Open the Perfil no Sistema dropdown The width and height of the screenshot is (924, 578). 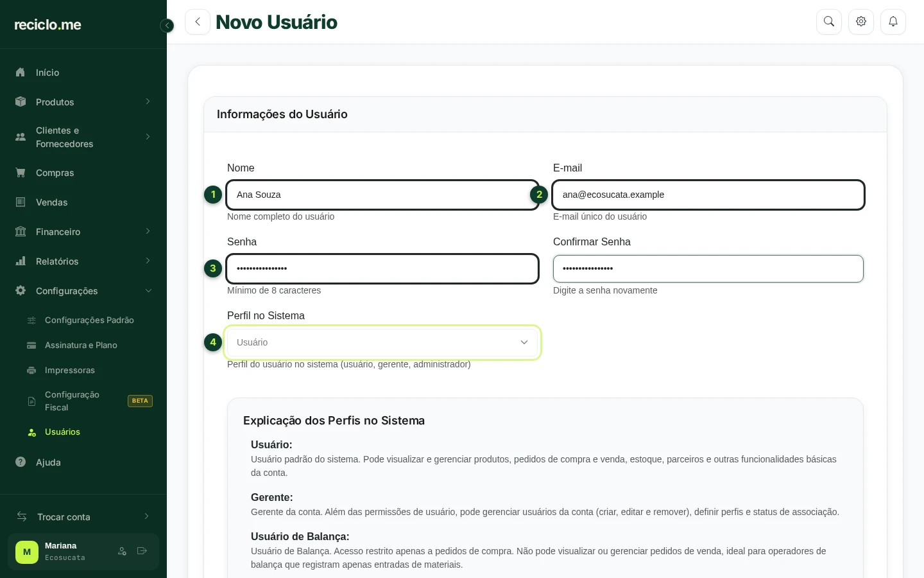(x=382, y=342)
